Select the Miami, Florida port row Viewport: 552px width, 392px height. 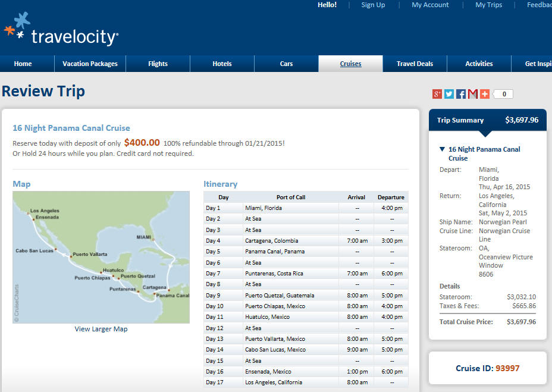tap(306, 208)
